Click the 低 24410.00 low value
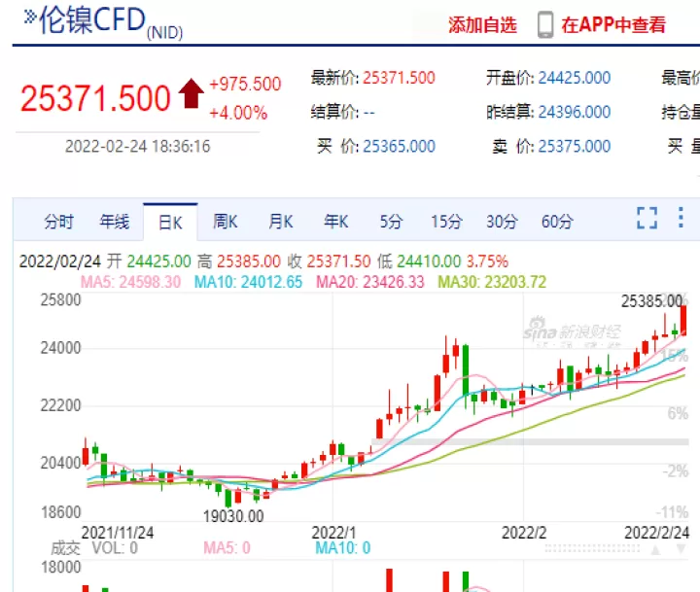Image resolution: width=700 pixels, height=592 pixels. click(x=419, y=261)
